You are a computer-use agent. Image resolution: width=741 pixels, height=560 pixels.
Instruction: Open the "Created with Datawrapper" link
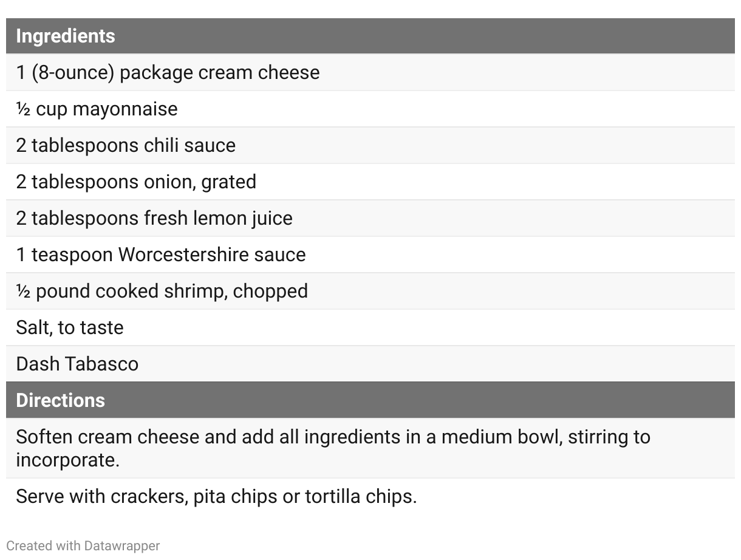click(x=83, y=546)
